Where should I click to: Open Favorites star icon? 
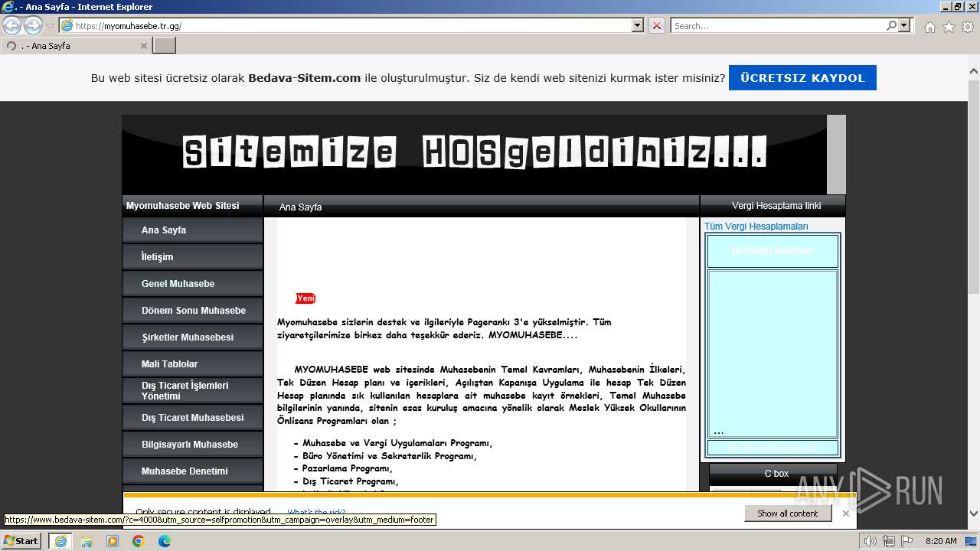coord(949,27)
